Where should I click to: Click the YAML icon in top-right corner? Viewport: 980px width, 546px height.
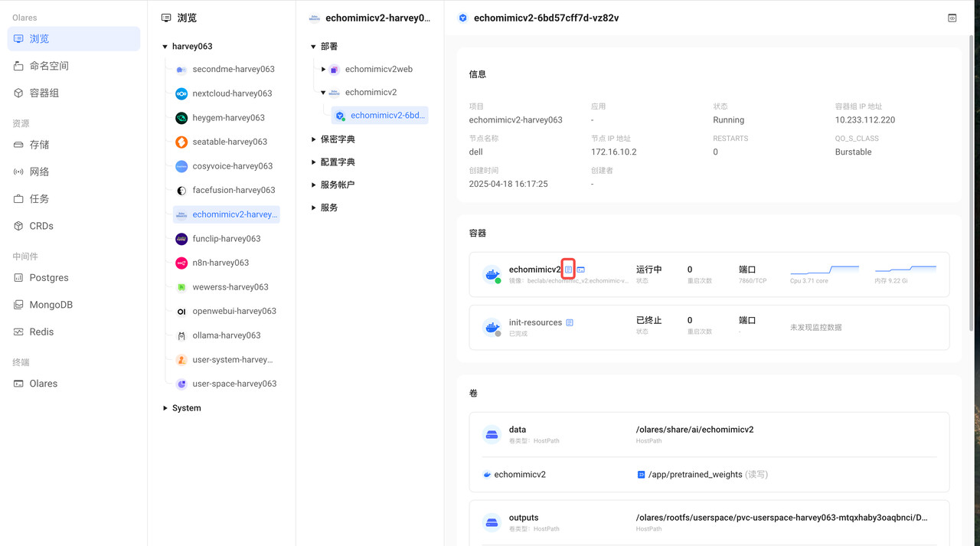(952, 18)
